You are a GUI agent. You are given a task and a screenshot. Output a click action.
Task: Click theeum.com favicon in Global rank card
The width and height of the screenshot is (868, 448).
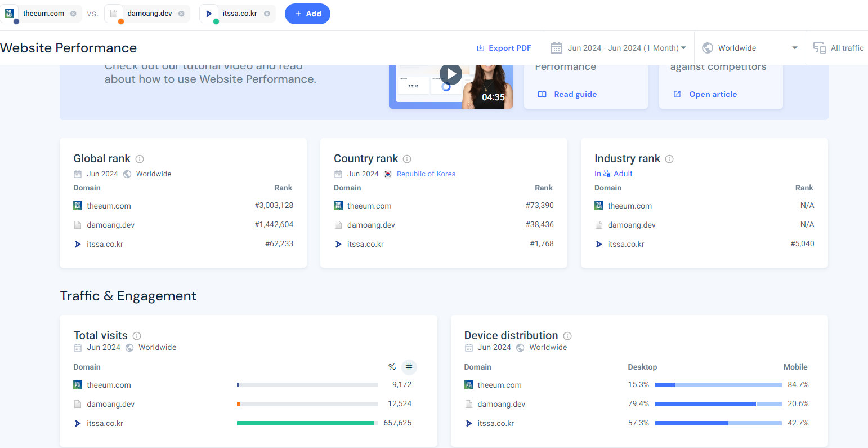pos(78,206)
